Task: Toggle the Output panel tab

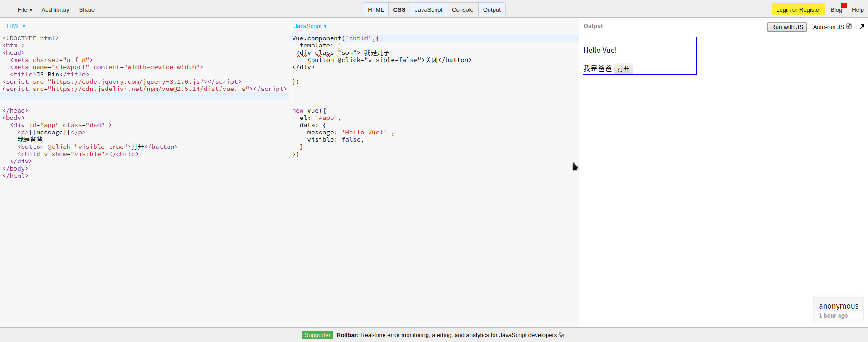Action: (x=492, y=9)
